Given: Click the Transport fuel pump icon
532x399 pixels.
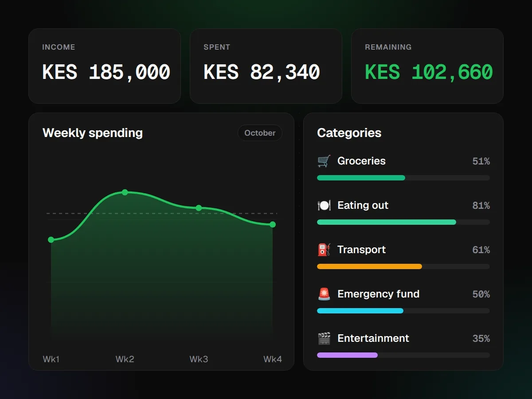Looking at the screenshot, I should point(324,250).
